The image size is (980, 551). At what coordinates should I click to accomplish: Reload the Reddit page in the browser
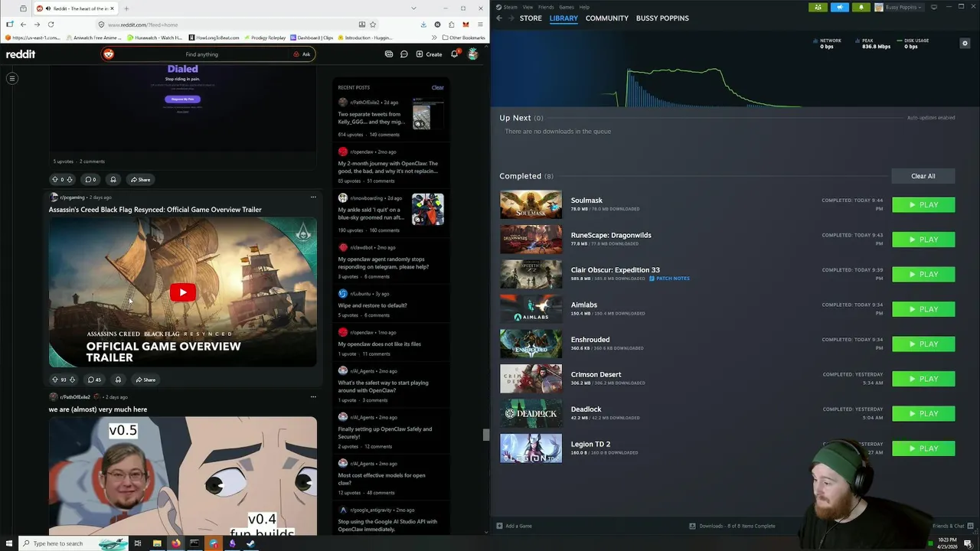pos(51,24)
